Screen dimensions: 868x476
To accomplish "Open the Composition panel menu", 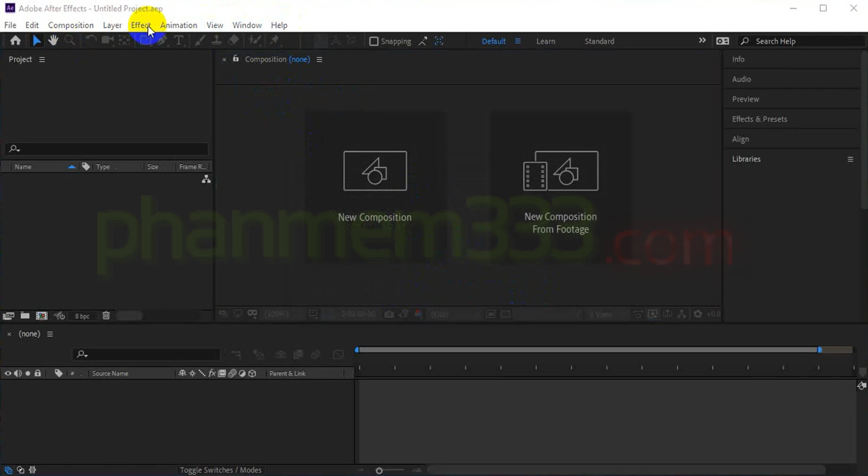I will pos(319,60).
